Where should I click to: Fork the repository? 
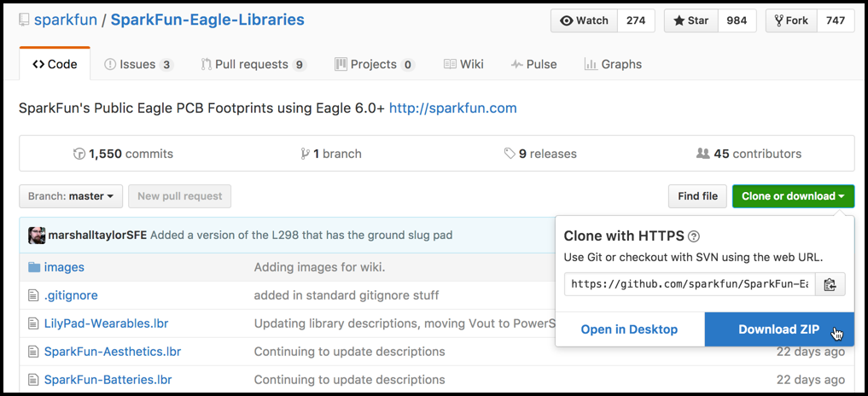tap(791, 20)
